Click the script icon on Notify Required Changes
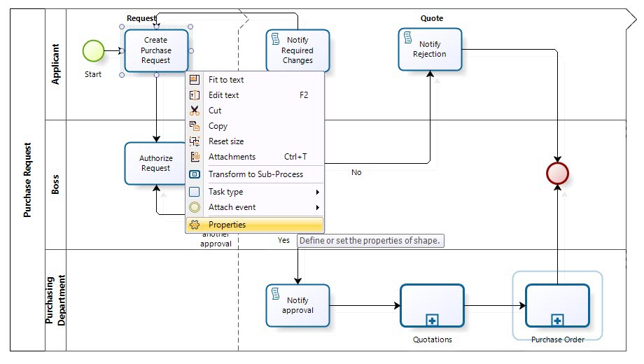 pos(276,39)
